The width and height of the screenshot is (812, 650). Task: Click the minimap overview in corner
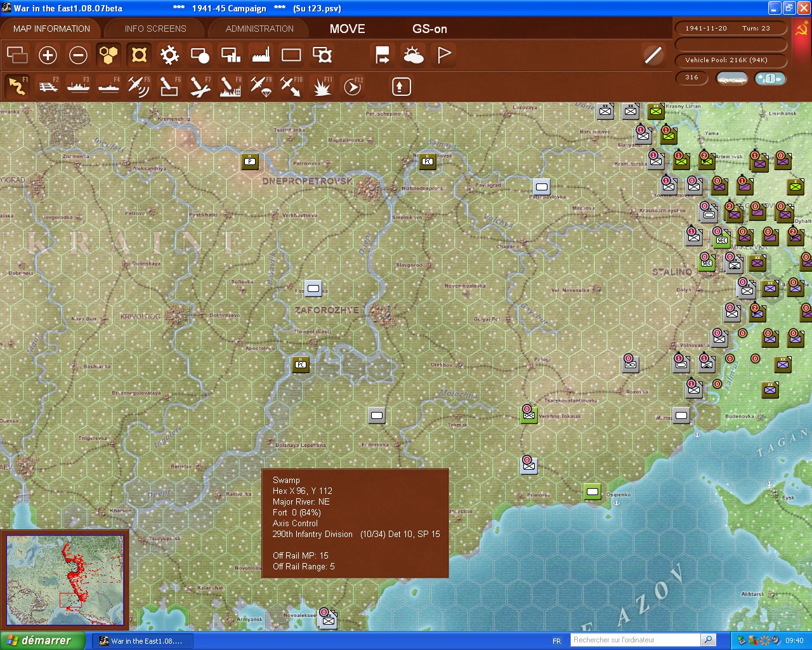point(65,580)
